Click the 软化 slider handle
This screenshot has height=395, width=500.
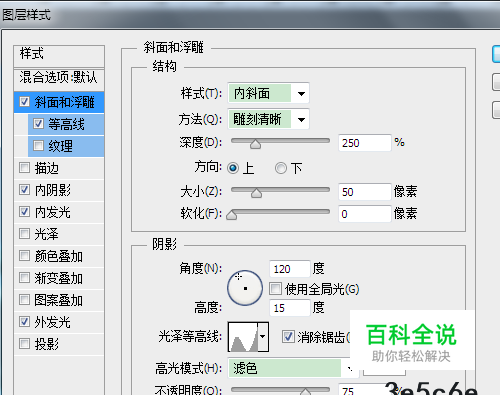point(232,215)
